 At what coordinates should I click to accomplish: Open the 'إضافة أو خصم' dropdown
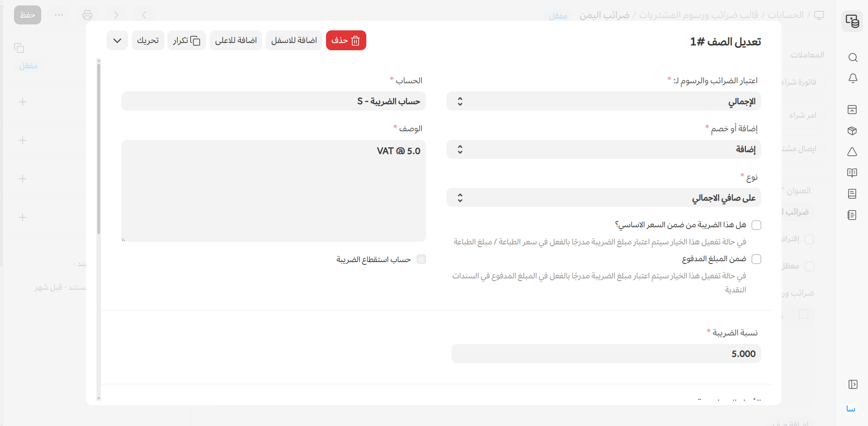tap(603, 149)
